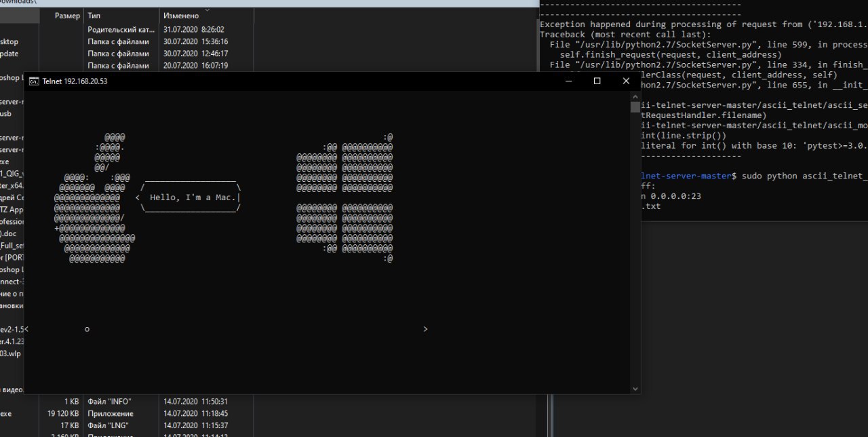The width and height of the screenshot is (868, 437).
Task: Click the Telnet scrollbar down arrow
Action: [635, 389]
